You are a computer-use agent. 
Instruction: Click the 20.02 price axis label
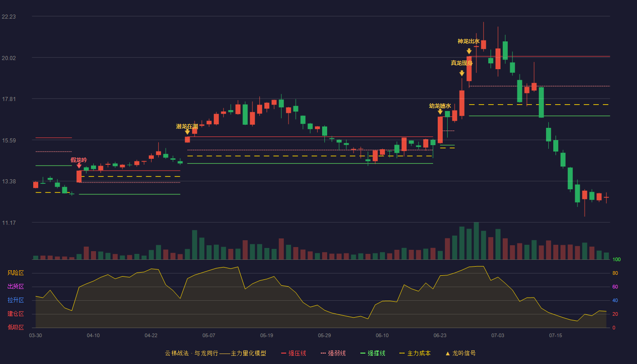[9, 58]
